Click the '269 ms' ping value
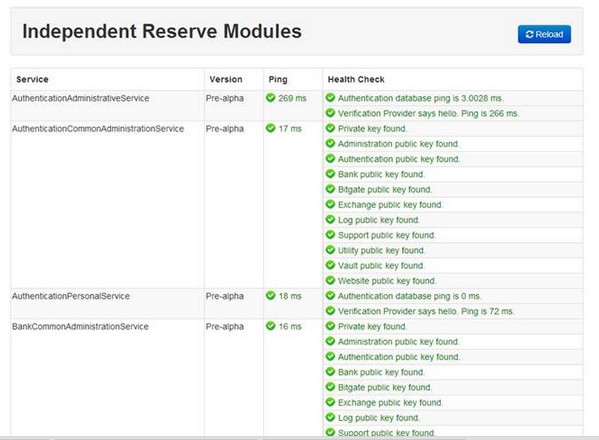 (292, 98)
